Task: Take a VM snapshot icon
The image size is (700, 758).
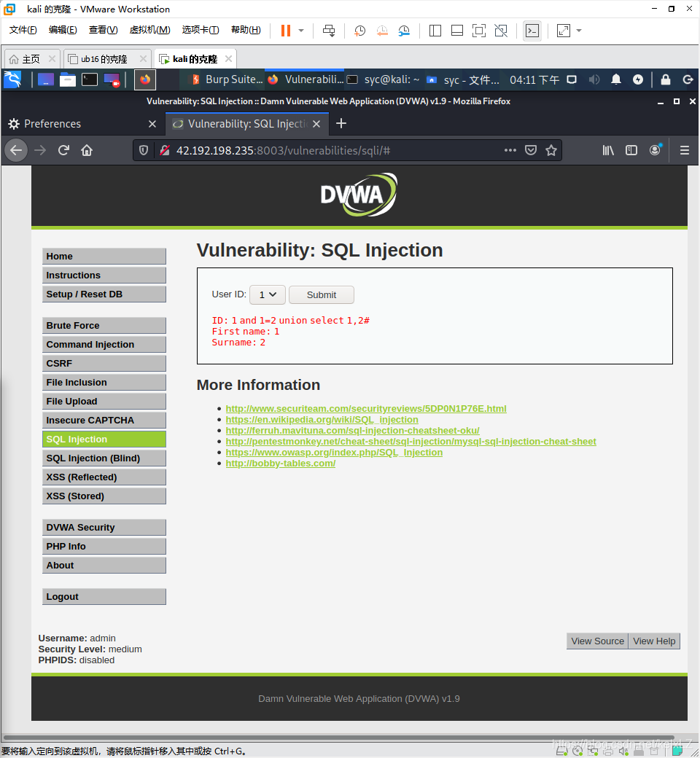Action: pyautogui.click(x=359, y=31)
